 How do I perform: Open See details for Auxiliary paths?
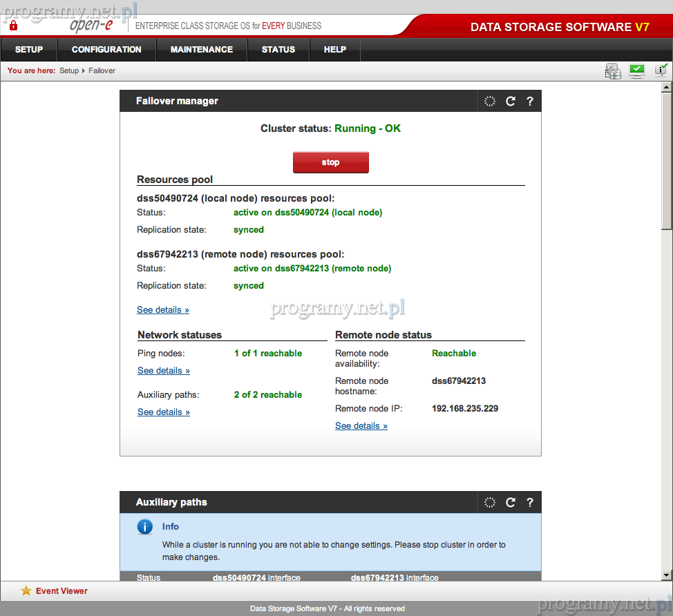pyautogui.click(x=164, y=412)
